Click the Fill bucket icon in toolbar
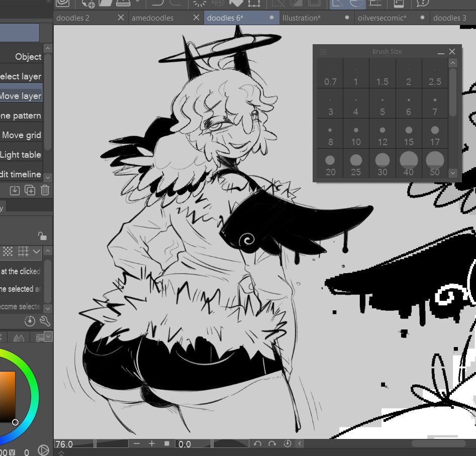 [x=236, y=3]
